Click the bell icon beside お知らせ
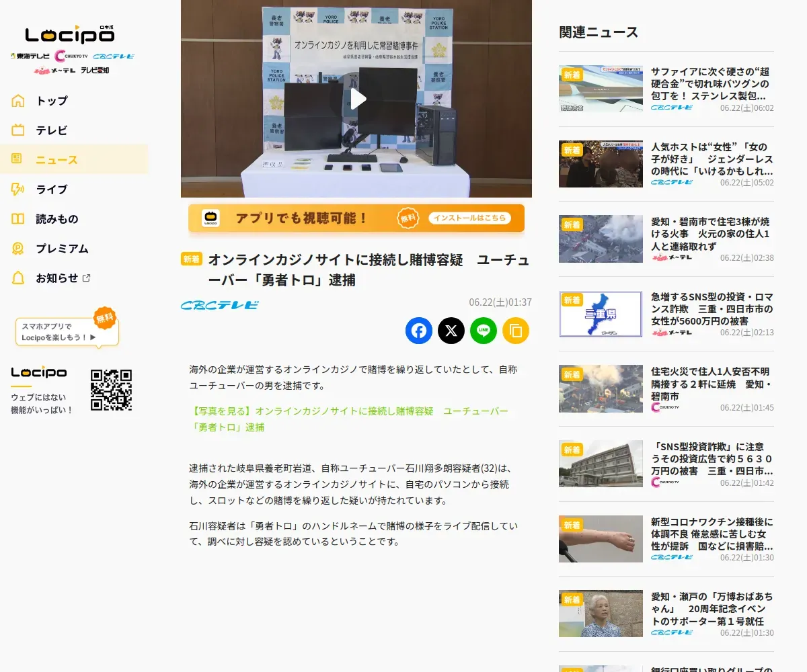This screenshot has width=807, height=672. (x=18, y=278)
